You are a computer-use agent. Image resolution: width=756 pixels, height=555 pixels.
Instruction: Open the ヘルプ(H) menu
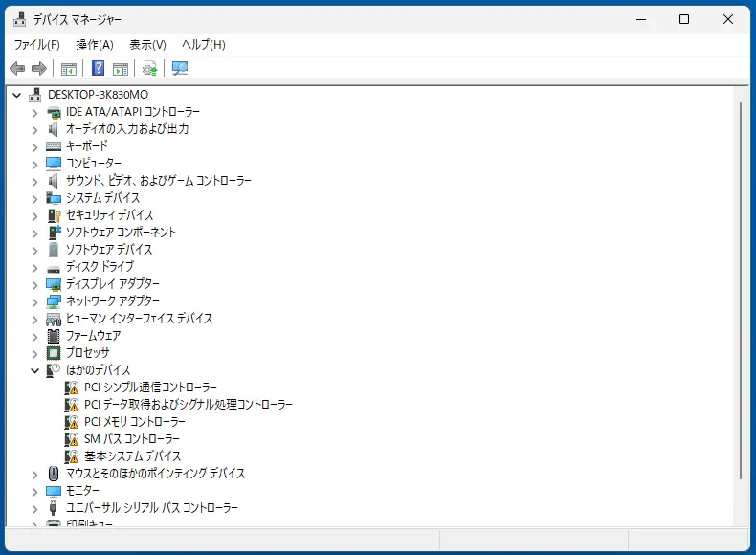click(203, 45)
